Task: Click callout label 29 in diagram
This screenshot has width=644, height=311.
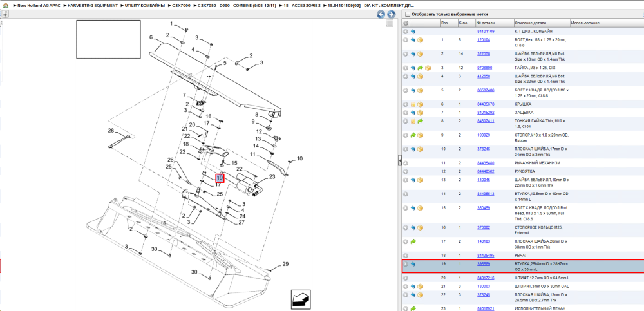Action: tap(285, 264)
